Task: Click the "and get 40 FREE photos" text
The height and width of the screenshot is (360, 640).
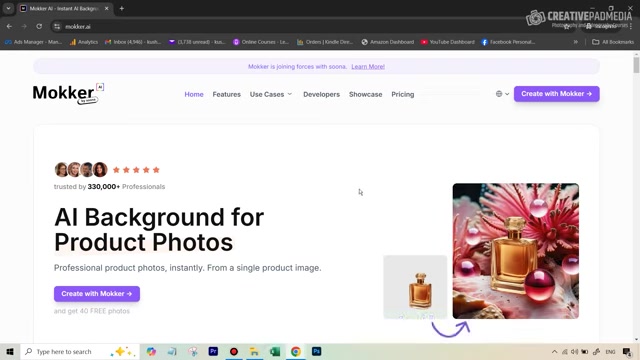Action: [92, 311]
